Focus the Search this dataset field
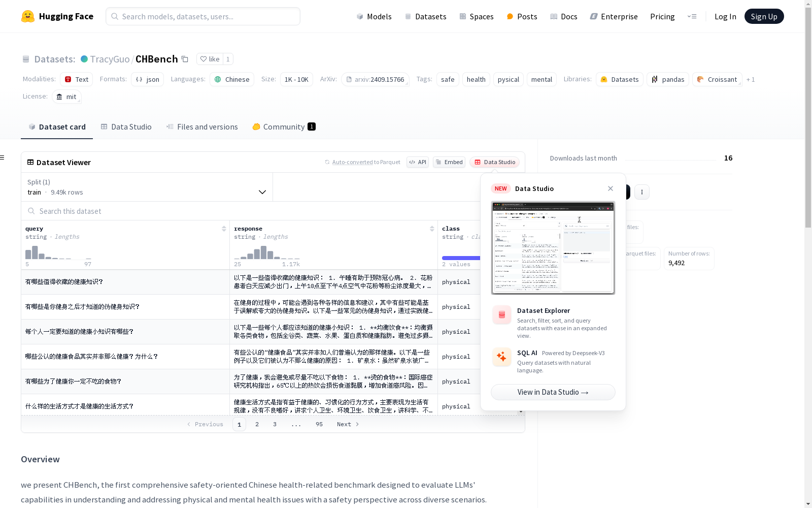The height and width of the screenshot is (508, 812). (251, 211)
